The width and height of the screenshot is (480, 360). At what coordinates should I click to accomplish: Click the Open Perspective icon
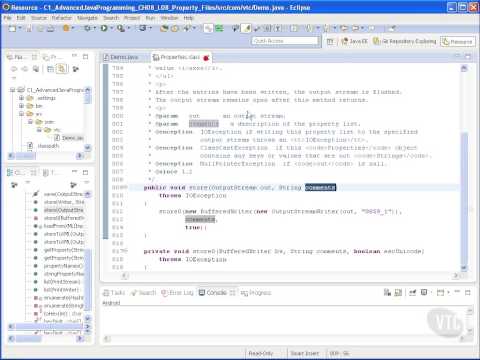tap(330, 41)
